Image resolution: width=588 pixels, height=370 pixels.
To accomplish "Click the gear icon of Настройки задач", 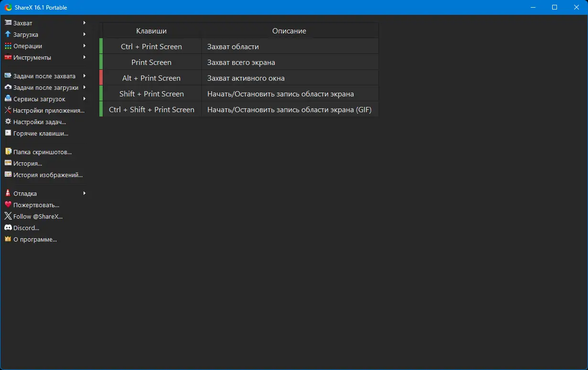I will click(x=8, y=122).
